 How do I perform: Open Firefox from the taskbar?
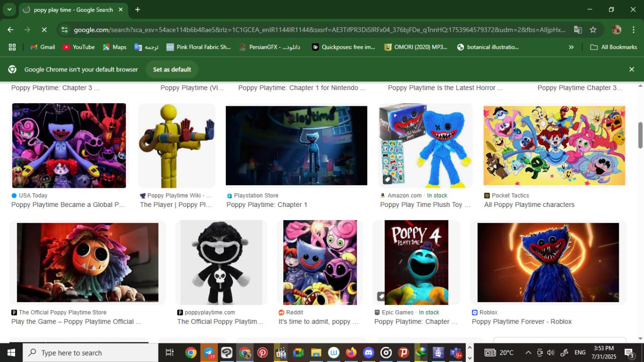tap(351, 352)
